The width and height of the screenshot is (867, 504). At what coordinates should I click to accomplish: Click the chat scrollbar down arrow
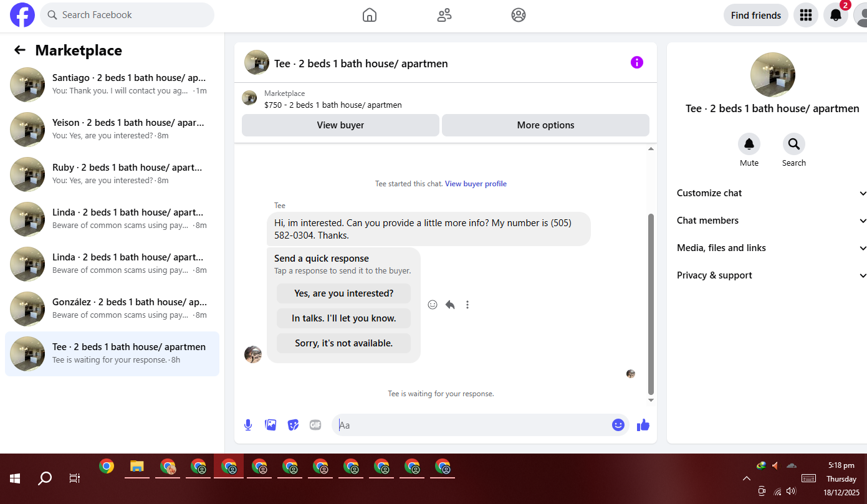pos(651,400)
